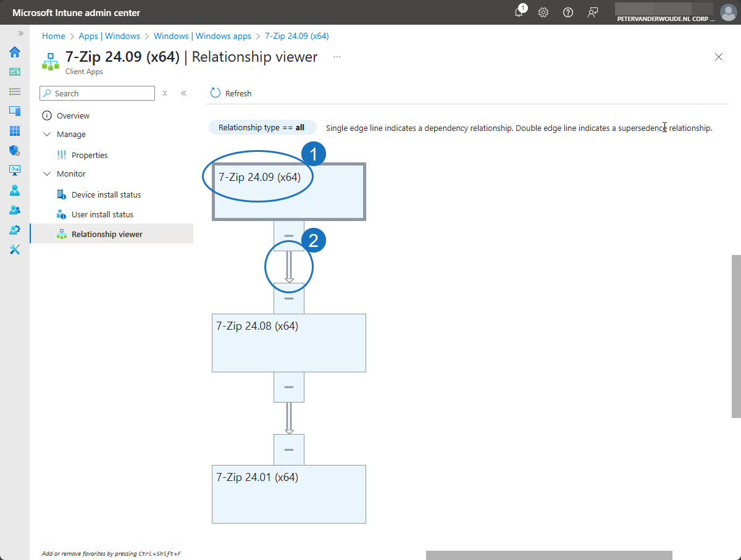Image resolution: width=741 pixels, height=560 pixels.
Task: Expand the left navigation rail chevrons
Action: pyautogui.click(x=20, y=33)
